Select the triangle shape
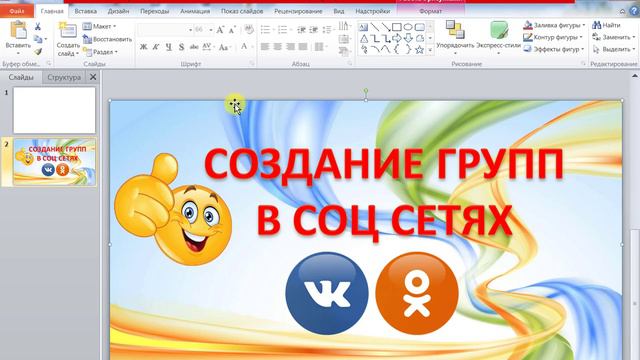 (x=364, y=39)
